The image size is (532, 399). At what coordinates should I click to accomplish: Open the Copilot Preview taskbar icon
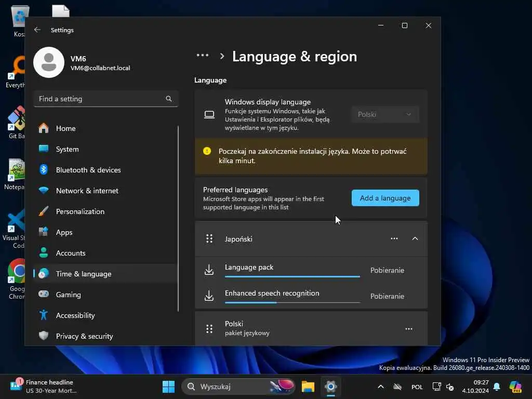[x=515, y=387]
